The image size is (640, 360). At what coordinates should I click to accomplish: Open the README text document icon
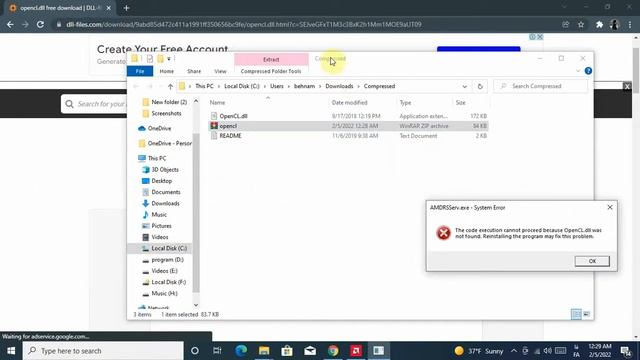click(x=214, y=136)
